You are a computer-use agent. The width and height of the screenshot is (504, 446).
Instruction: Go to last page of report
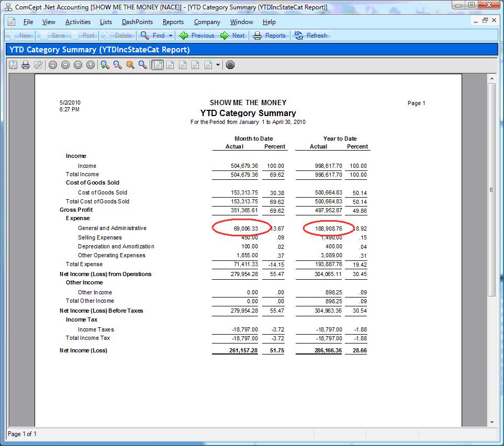tap(90, 65)
